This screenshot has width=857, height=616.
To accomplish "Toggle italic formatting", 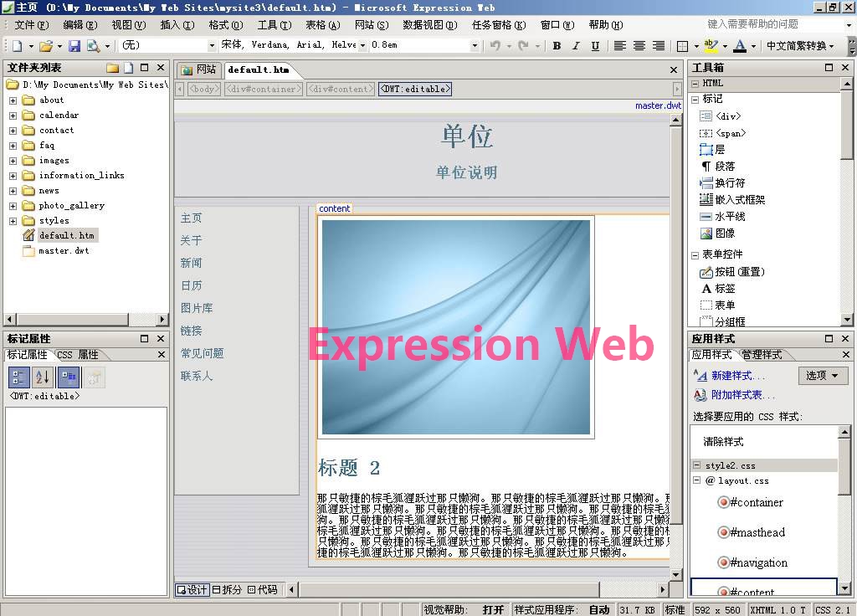I will click(577, 47).
